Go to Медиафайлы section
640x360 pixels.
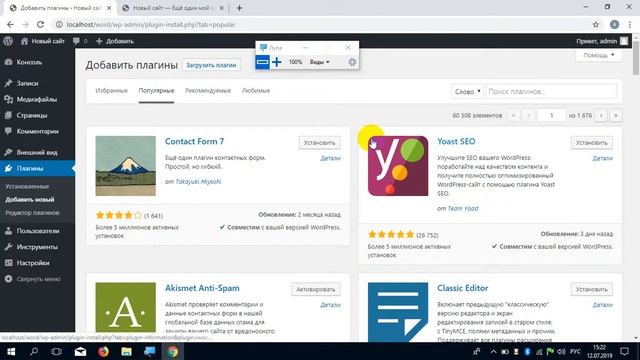pos(37,99)
